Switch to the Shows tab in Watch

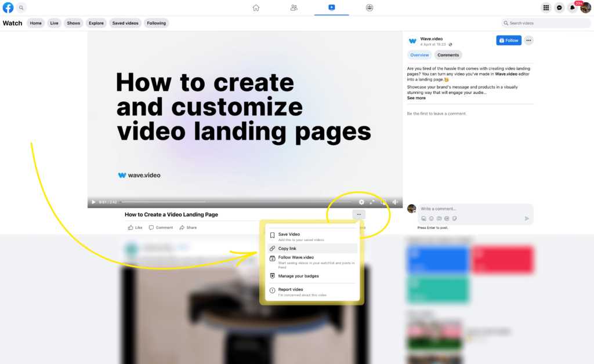point(74,23)
